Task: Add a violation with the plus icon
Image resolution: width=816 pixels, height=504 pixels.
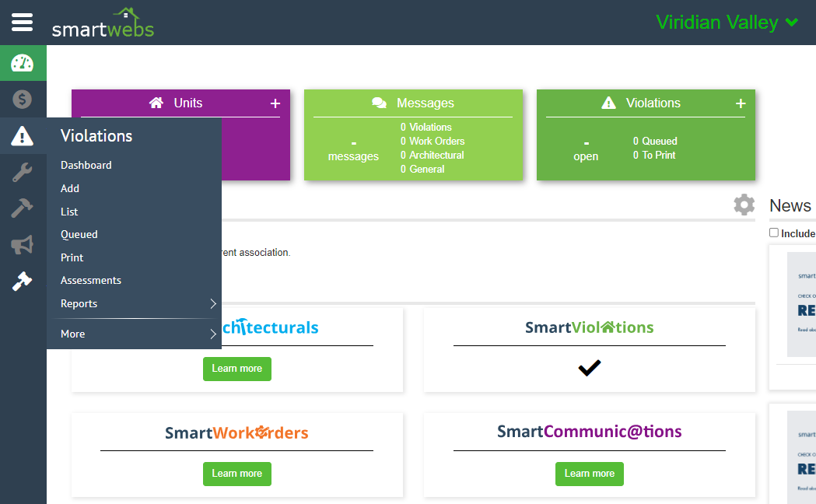Action: (741, 103)
